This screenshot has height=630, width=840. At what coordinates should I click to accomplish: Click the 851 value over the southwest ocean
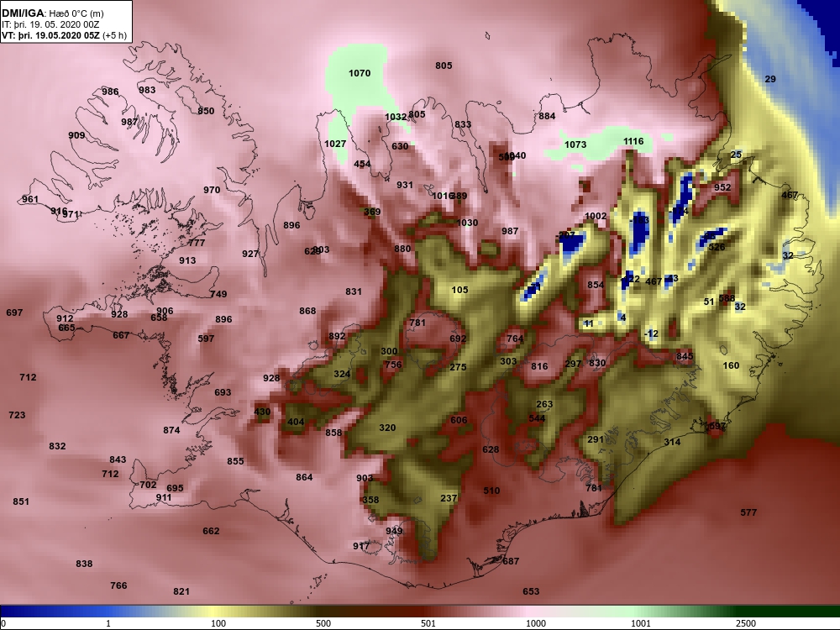(21, 501)
